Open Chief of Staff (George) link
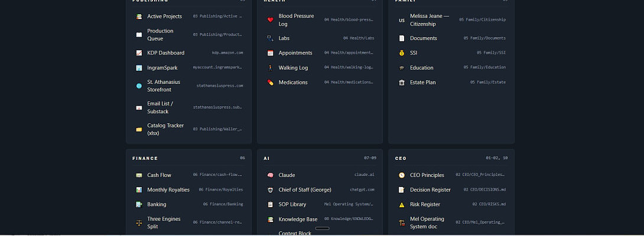The width and height of the screenshot is (644, 236). 320,189
